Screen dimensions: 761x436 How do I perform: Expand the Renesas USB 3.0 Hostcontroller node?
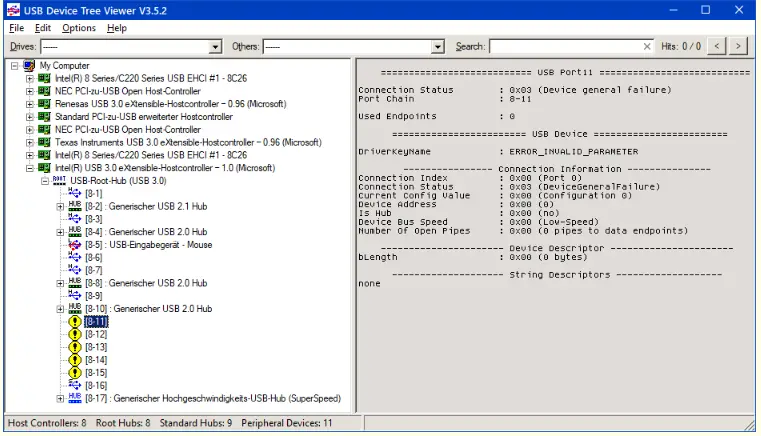(30, 104)
